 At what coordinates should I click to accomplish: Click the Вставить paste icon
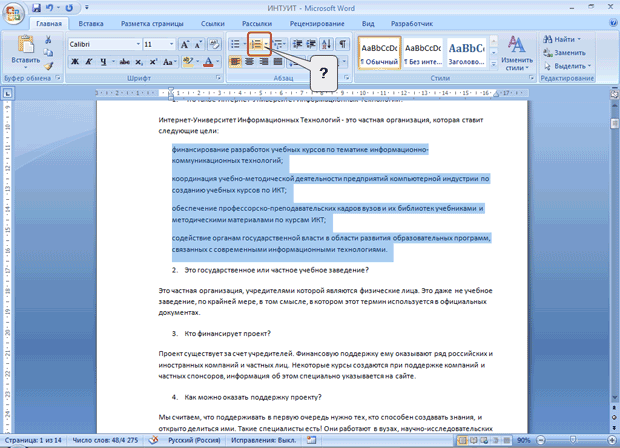pyautogui.click(x=26, y=44)
